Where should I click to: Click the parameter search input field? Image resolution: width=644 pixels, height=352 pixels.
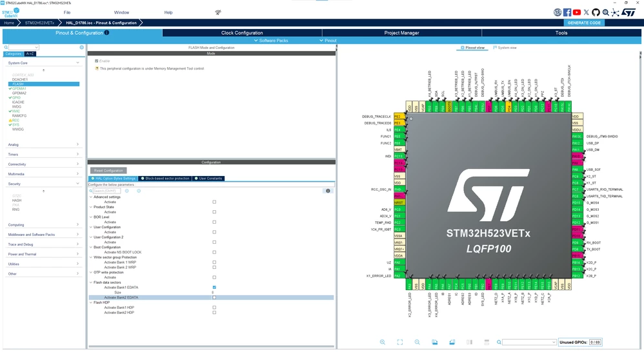pyautogui.click(x=106, y=191)
